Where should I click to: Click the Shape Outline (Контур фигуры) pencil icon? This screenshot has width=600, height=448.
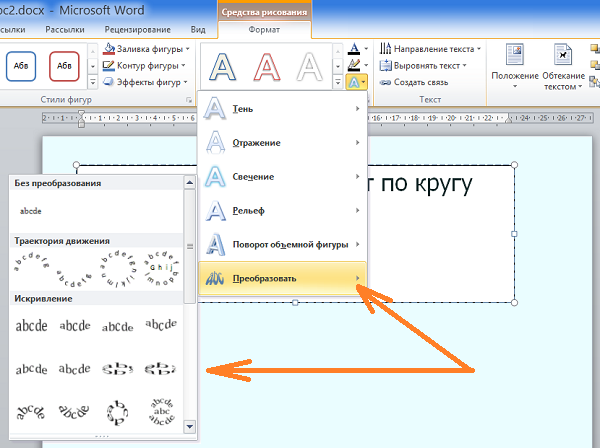109,65
